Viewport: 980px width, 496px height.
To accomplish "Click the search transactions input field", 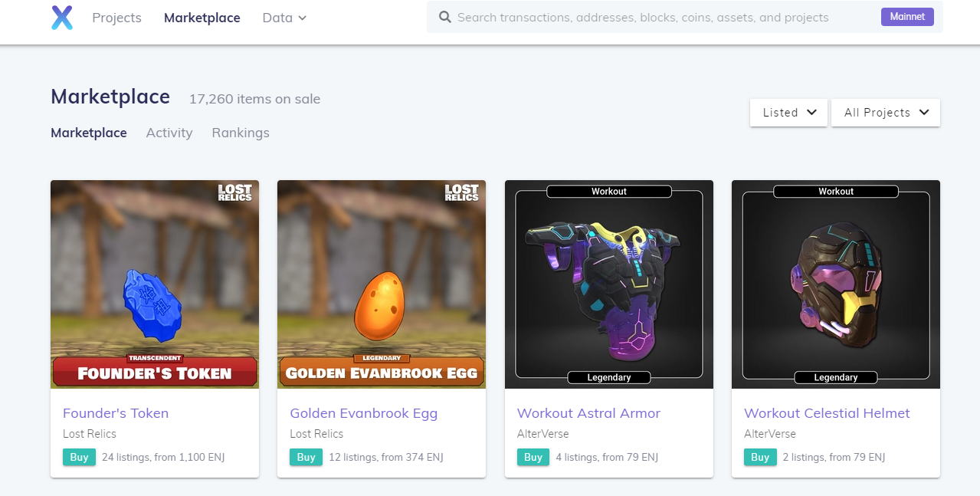I will tap(643, 17).
